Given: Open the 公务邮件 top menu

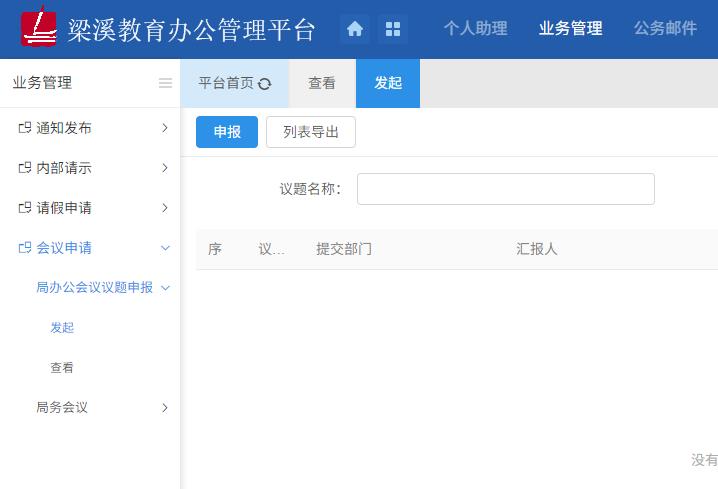Looking at the screenshot, I should (665, 28).
